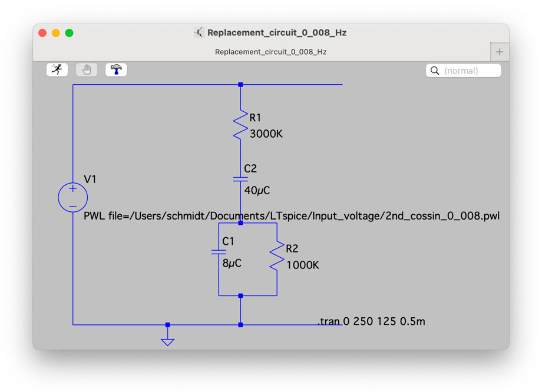542x392 pixels.
Task: Click the Run simulation icon
Action: [57, 70]
